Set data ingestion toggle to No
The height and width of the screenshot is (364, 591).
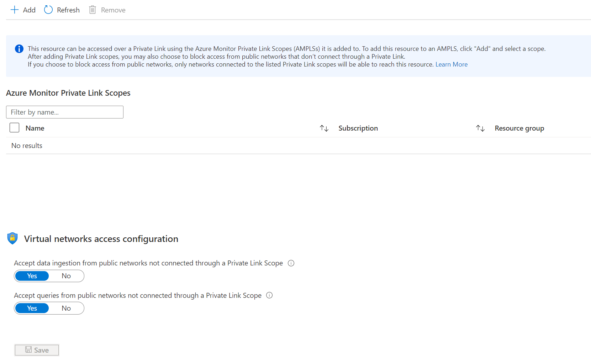click(66, 276)
